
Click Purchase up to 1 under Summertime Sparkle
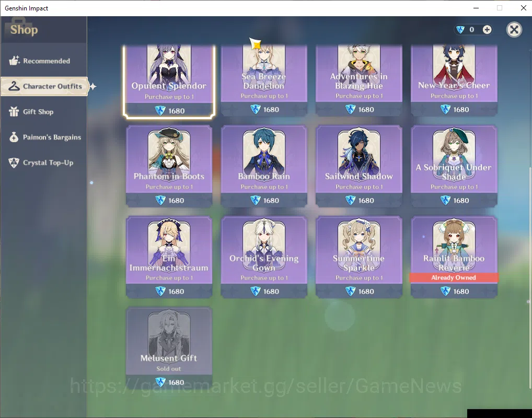pyautogui.click(x=359, y=278)
